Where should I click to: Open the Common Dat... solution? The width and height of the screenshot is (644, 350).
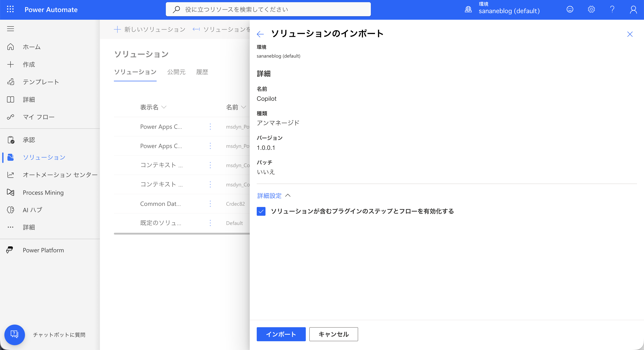point(160,204)
